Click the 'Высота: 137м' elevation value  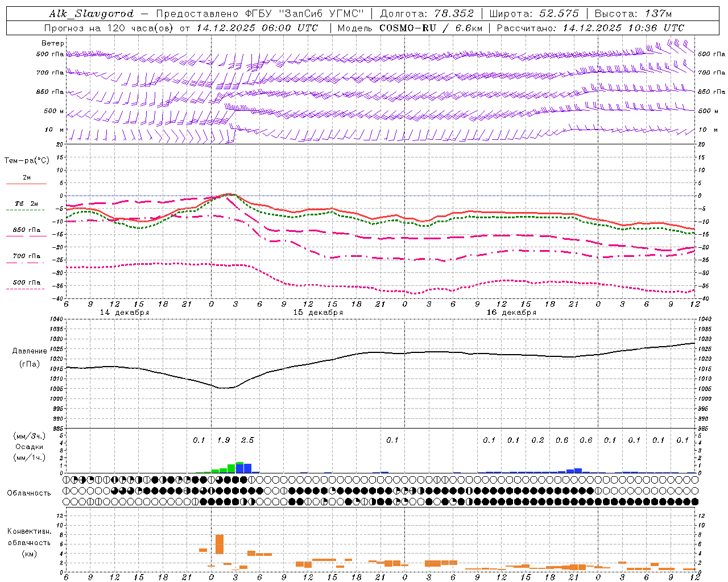(633, 14)
